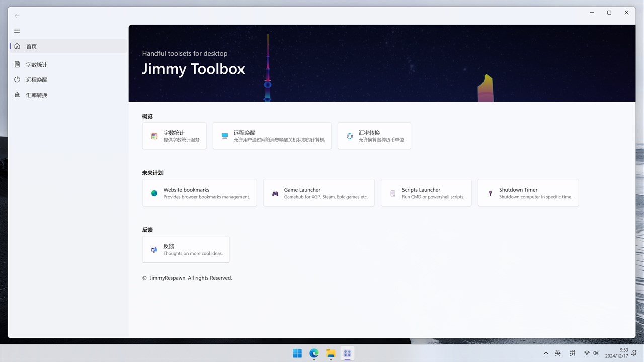
Task: Open the 反馈 feedback card
Action: tap(186, 249)
